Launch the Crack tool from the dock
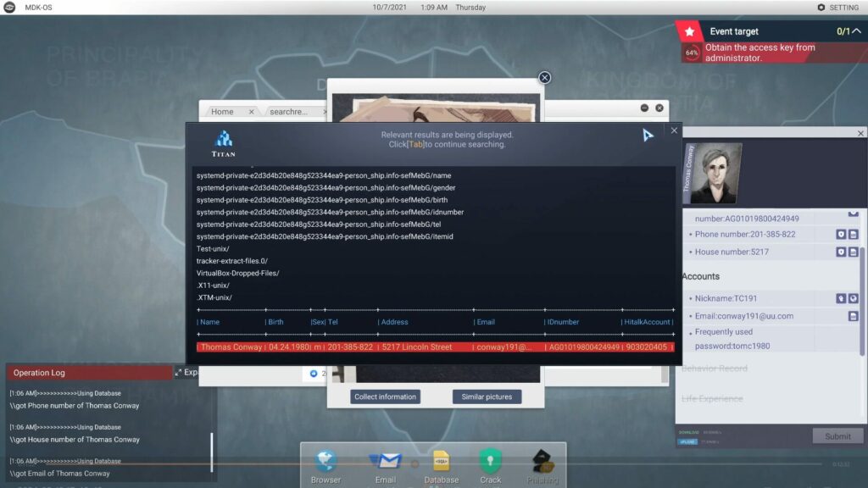 491,467
